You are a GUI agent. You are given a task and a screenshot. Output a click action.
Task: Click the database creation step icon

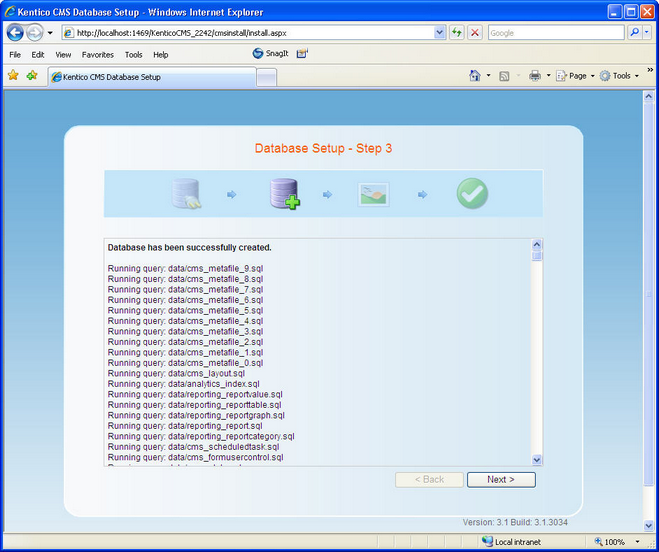pos(285,193)
